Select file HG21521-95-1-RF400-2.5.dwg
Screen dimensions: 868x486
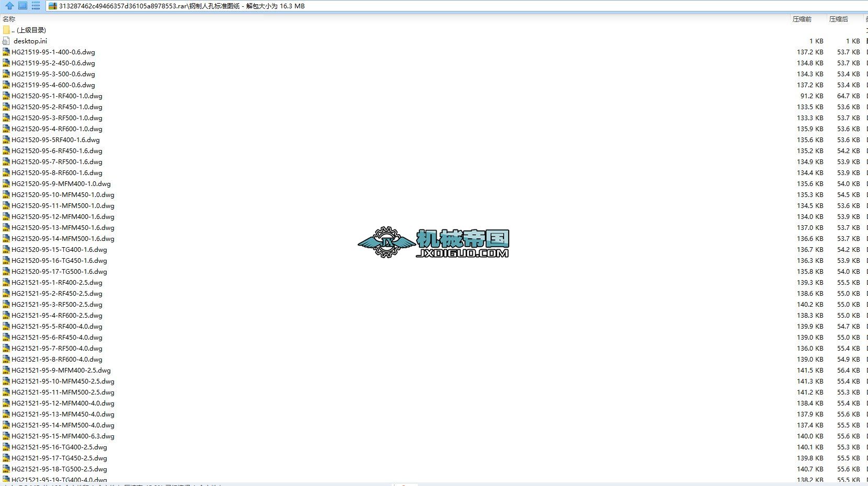click(x=57, y=282)
